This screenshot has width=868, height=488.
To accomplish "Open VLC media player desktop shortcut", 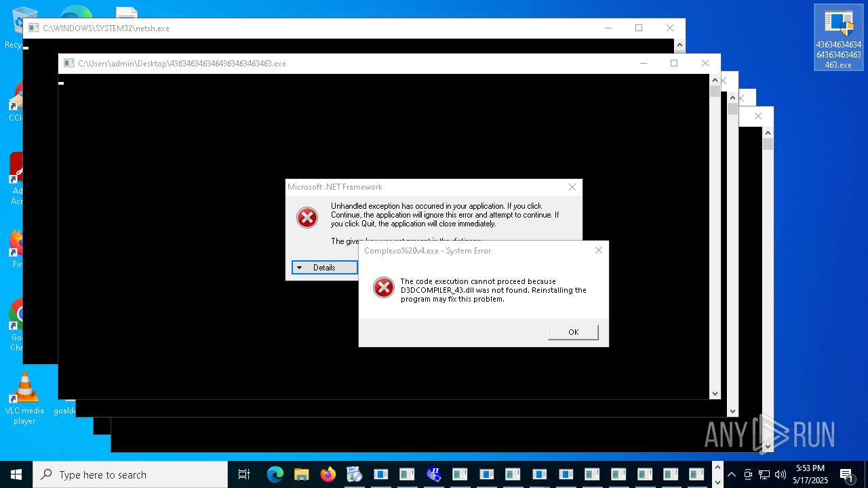I will (x=24, y=399).
